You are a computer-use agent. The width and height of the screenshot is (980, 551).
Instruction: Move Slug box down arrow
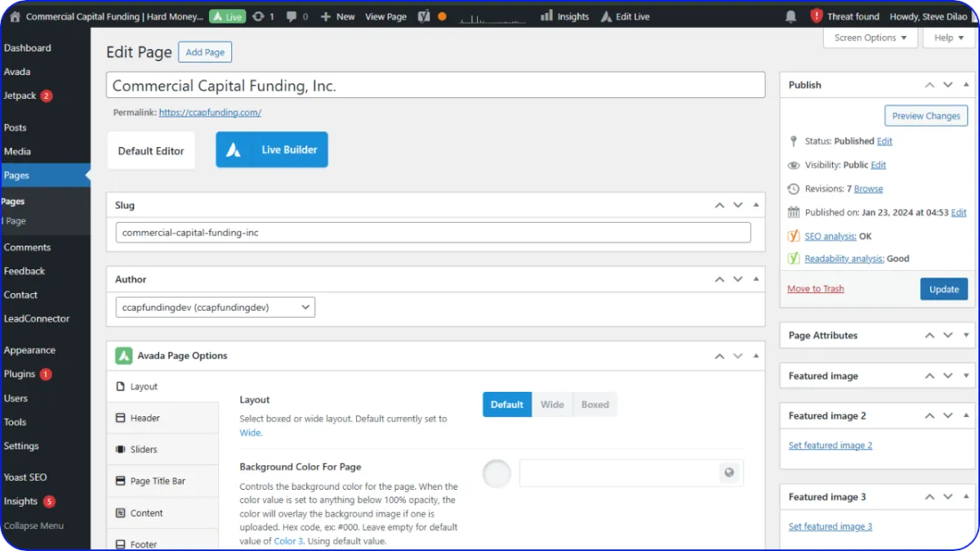point(737,206)
